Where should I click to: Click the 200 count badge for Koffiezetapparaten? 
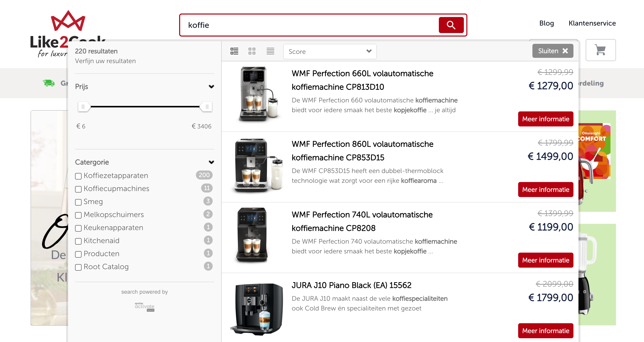pos(204,175)
